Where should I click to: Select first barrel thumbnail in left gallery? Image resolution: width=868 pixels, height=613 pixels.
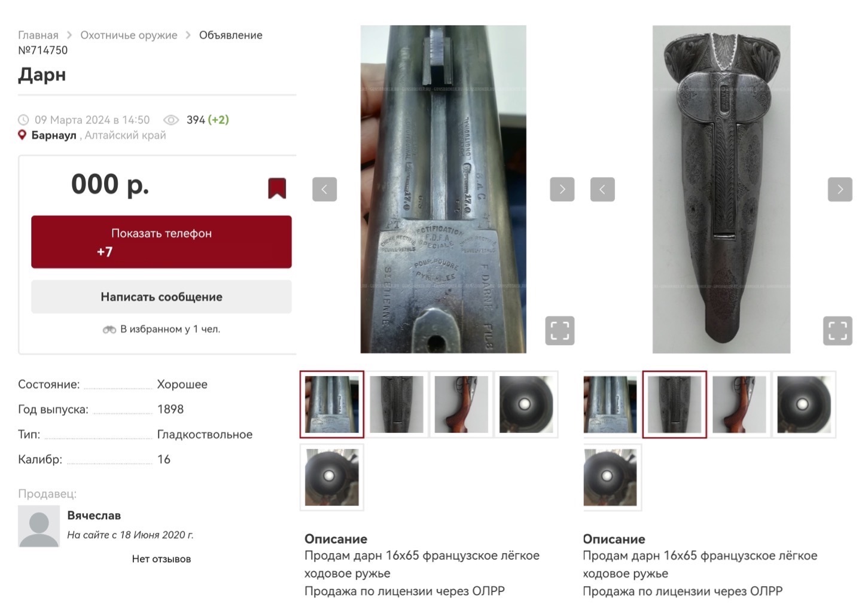pyautogui.click(x=332, y=404)
